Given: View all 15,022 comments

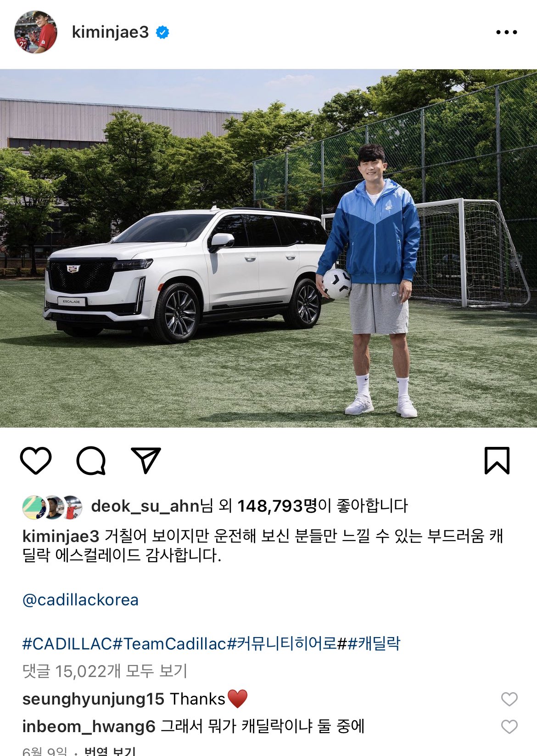Looking at the screenshot, I should tap(105, 671).
